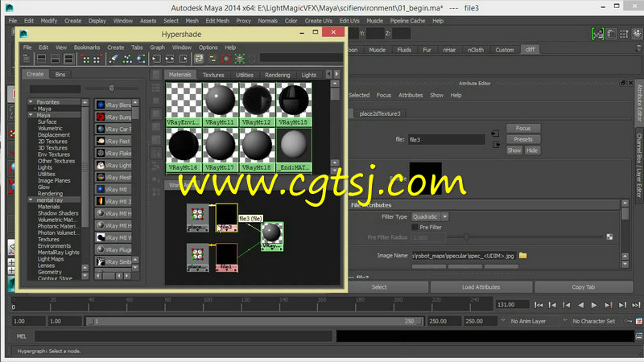The height and width of the screenshot is (362, 644).
Task: Show input and output connections icon
Action: 170,59
